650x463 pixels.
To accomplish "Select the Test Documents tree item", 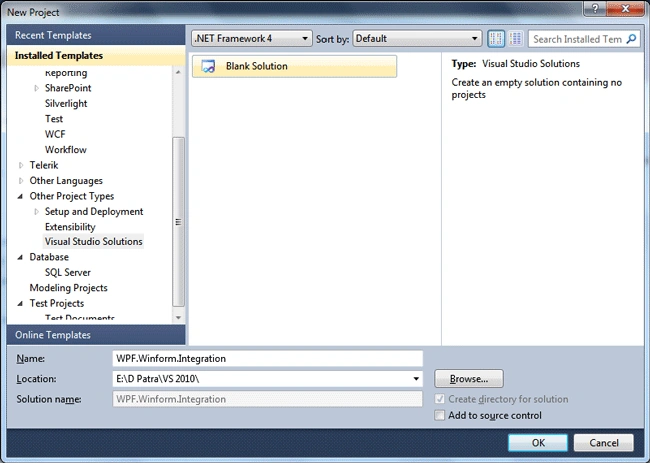I will tap(80, 318).
